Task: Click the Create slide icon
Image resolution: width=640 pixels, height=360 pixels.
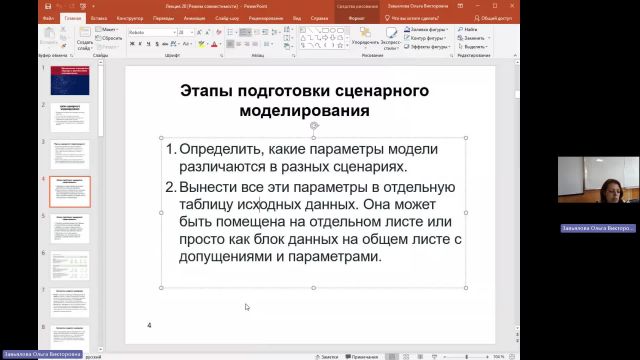Action: click(x=85, y=33)
